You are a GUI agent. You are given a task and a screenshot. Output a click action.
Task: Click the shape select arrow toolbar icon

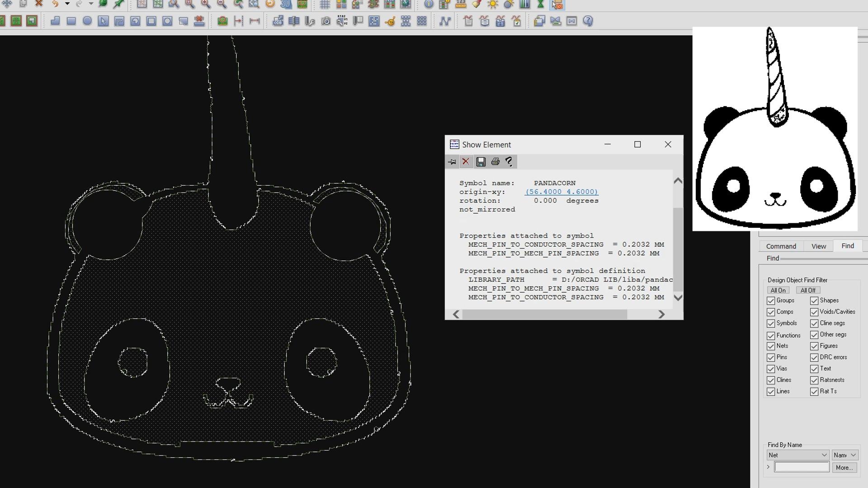103,21
